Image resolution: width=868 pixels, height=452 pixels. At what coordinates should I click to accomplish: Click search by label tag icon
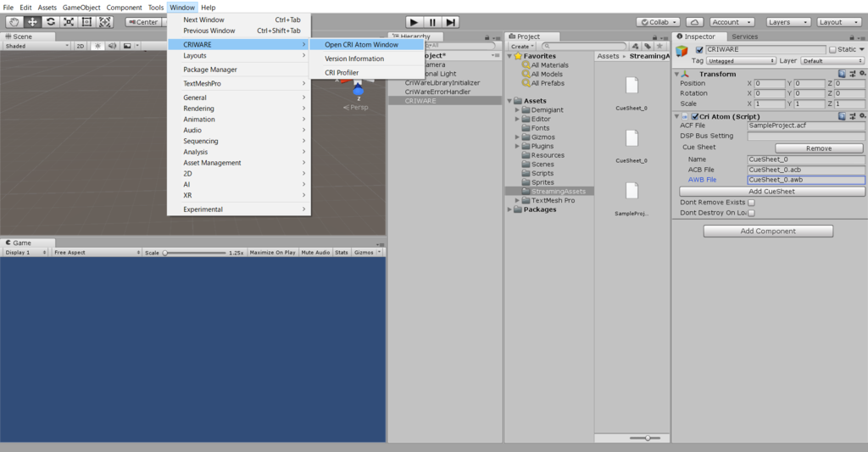(647, 46)
